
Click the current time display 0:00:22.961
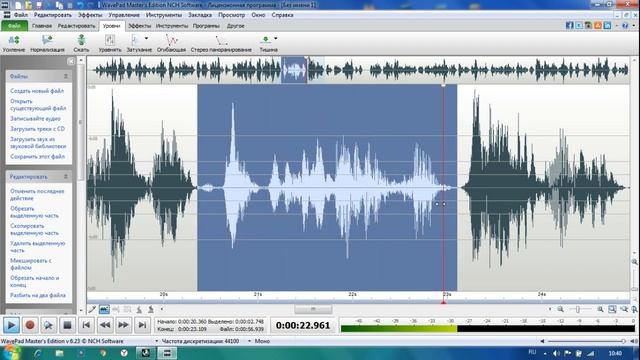pos(303,325)
